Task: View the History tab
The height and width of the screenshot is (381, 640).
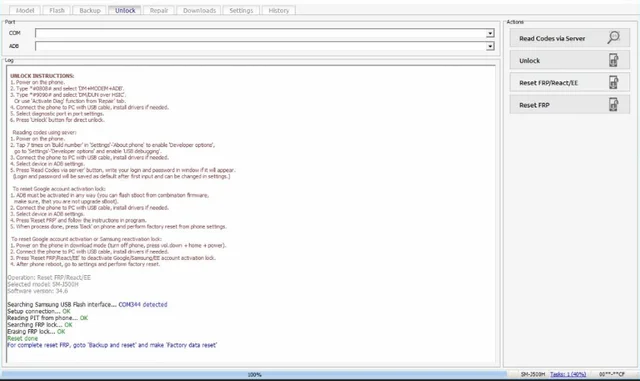Action: [279, 10]
